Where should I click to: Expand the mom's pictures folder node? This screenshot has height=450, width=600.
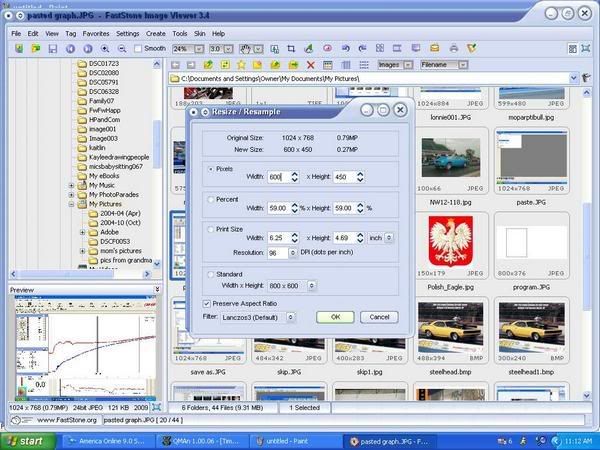[83, 251]
